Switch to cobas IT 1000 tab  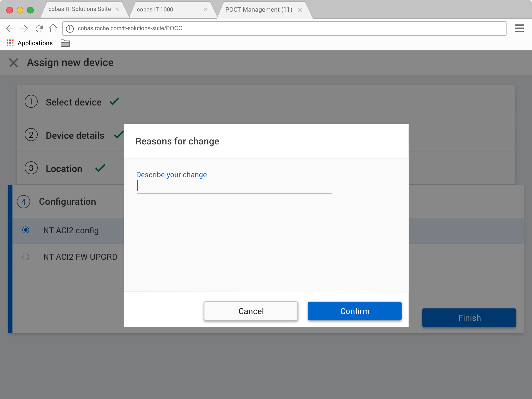(155, 10)
